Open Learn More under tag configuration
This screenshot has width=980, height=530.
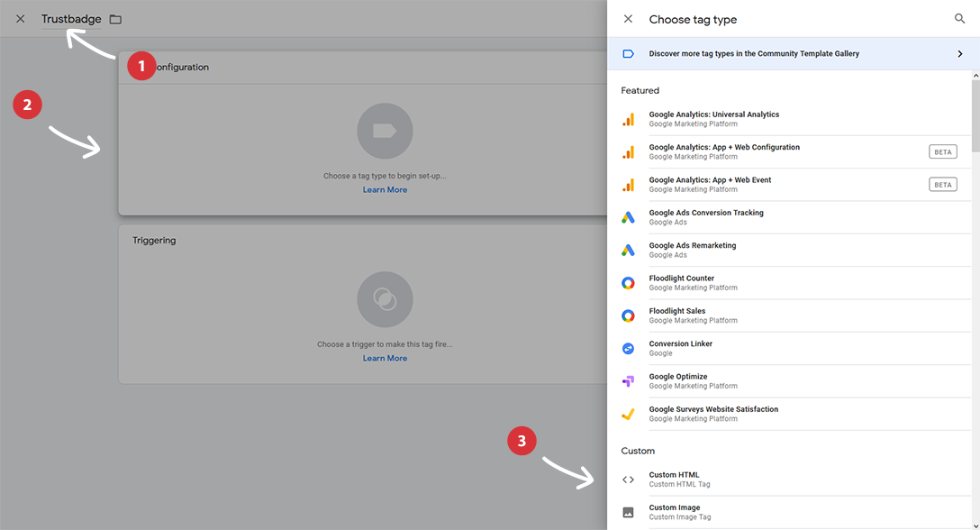(x=385, y=189)
